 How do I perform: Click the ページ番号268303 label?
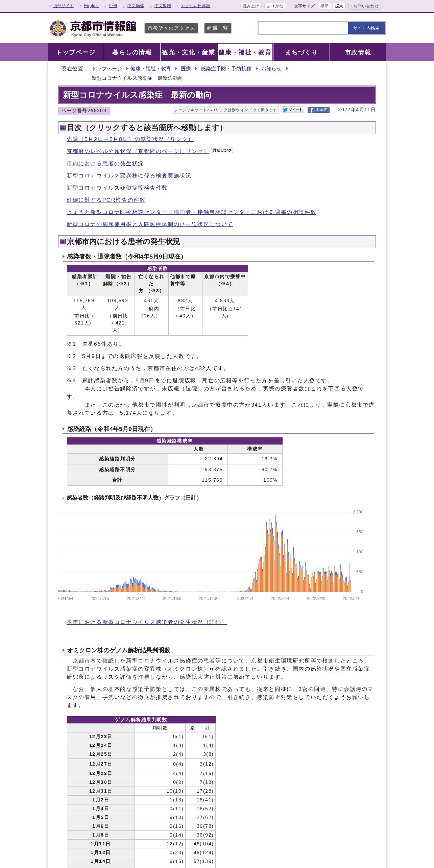(x=84, y=111)
